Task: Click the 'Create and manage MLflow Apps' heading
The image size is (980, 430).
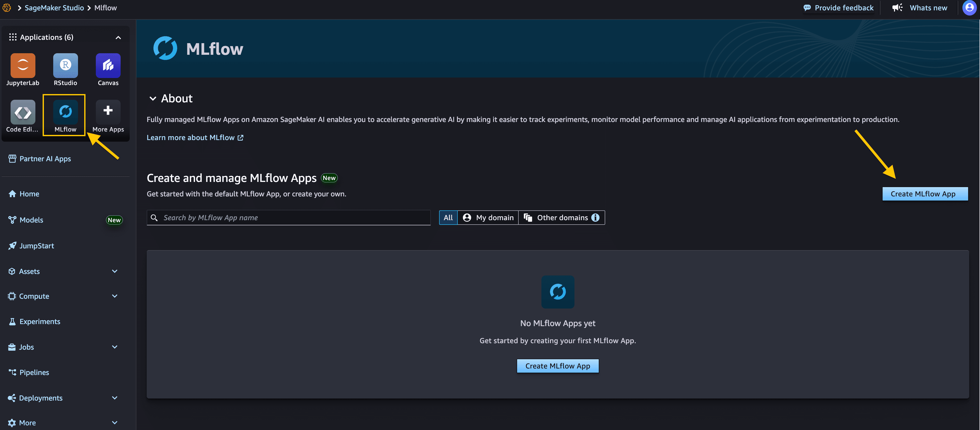Action: [x=231, y=178]
